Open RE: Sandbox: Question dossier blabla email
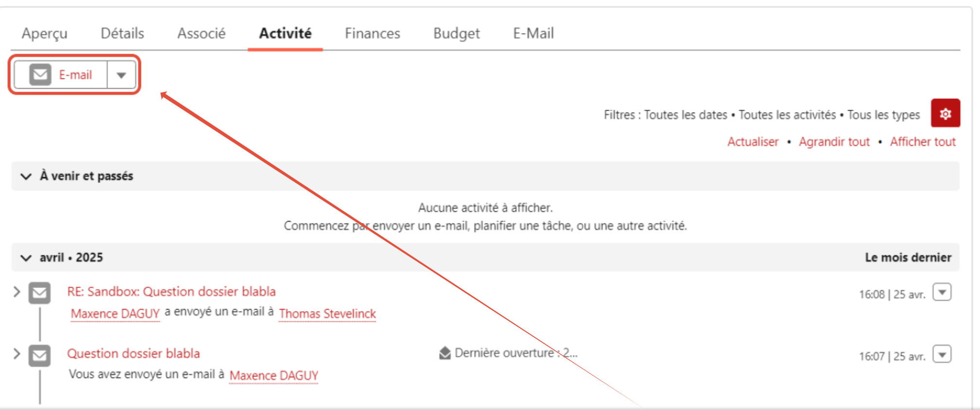 pos(171,292)
